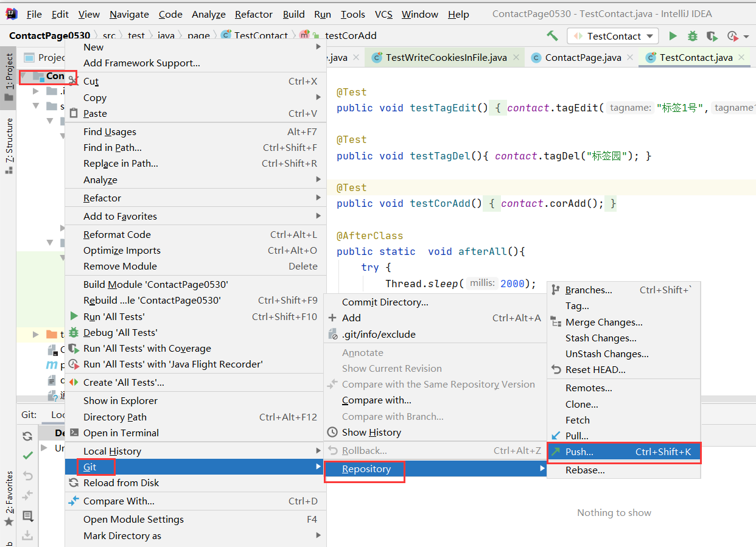The height and width of the screenshot is (547, 756).
Task: Click the Cut scissors icon in context menu
Action: (x=74, y=81)
